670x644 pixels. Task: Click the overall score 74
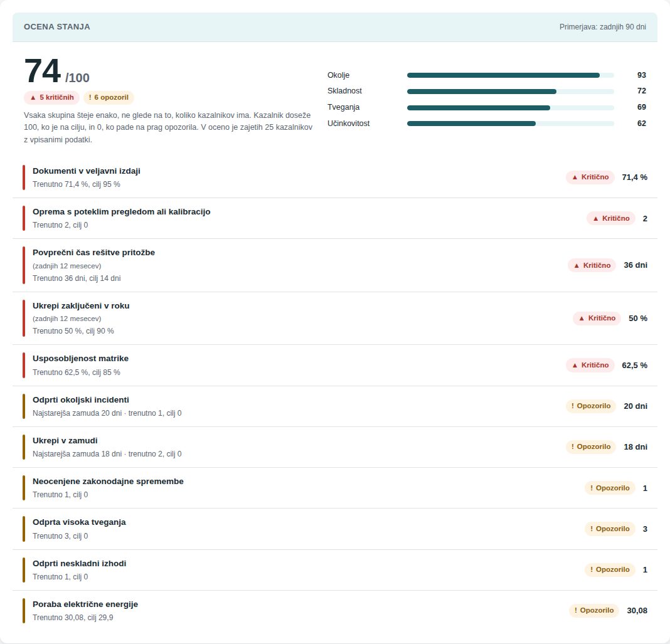(x=42, y=71)
